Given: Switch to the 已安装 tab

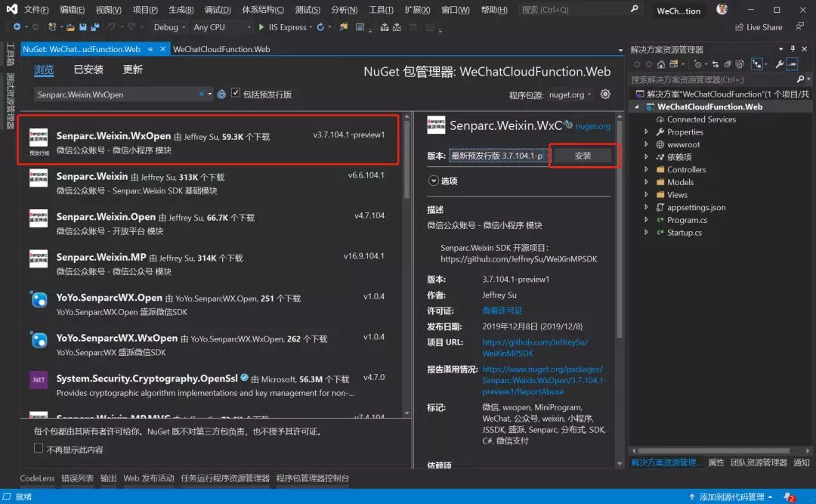Looking at the screenshot, I should (x=88, y=70).
